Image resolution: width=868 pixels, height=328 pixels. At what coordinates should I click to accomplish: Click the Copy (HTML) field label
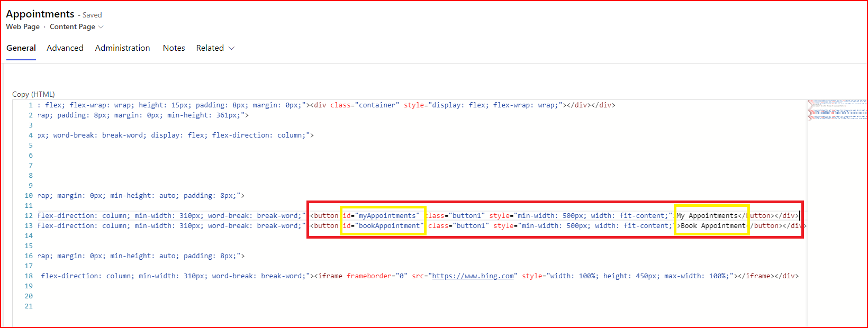pyautogui.click(x=34, y=94)
